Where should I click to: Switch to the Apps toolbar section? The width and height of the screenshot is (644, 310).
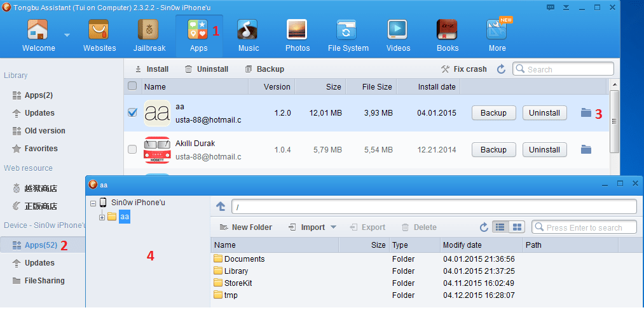tap(199, 36)
